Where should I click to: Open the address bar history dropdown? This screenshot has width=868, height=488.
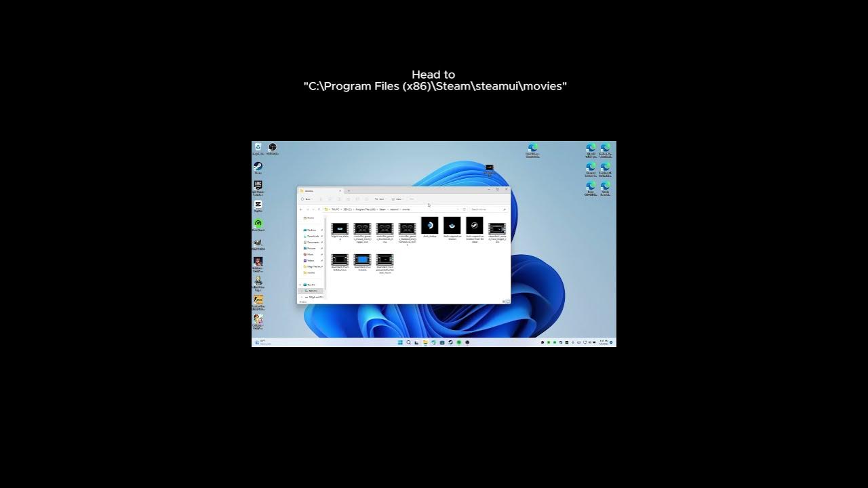tap(458, 209)
